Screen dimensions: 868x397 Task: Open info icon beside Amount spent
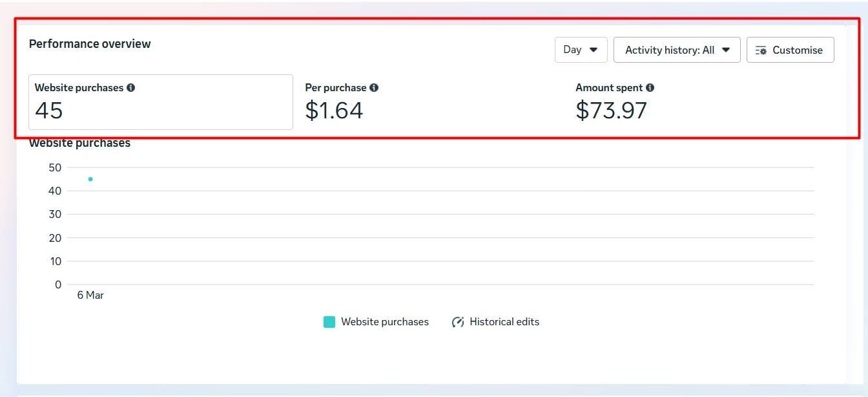click(650, 88)
